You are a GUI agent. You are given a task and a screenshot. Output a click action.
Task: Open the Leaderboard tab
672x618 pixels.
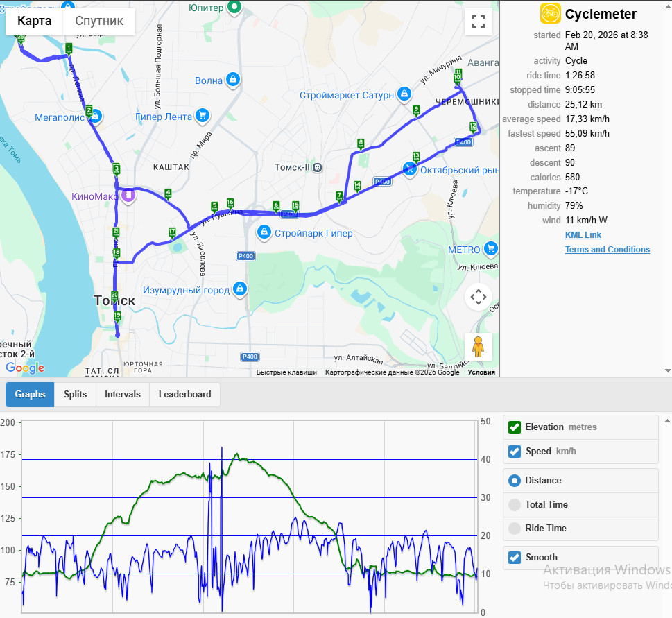click(184, 394)
